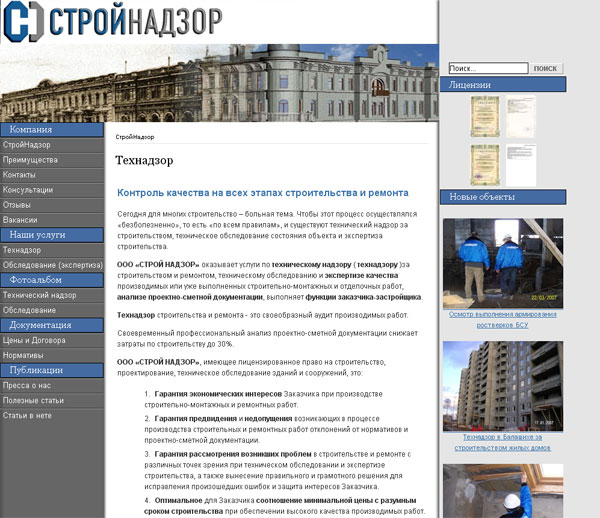The image size is (600, 518).
Task: Click the Наши услуги section header
Action: point(52,235)
